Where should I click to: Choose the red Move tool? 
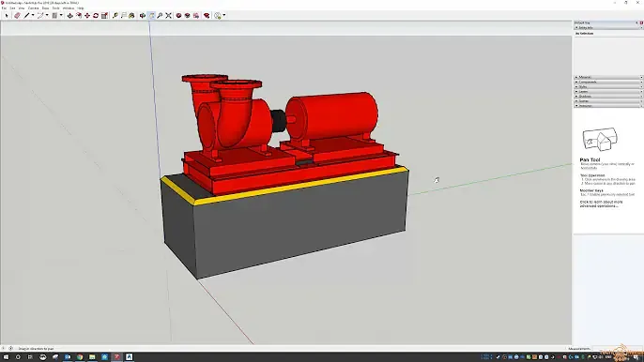(87, 16)
